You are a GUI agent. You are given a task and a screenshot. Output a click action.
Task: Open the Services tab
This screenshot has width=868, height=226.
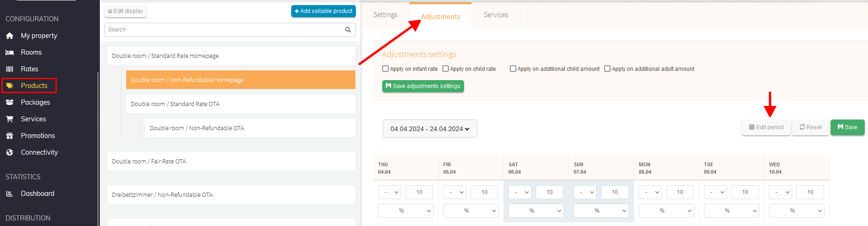[x=495, y=15]
